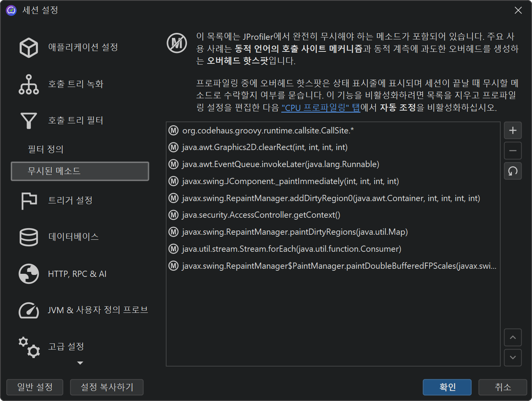Open 트리거 설정 section
Screen dimensions: 532x401
point(80,201)
